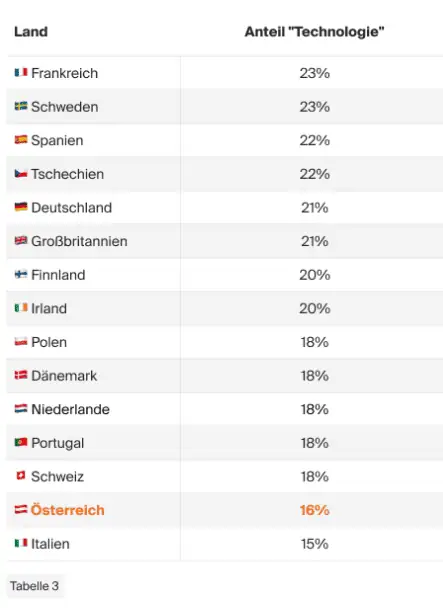Click the orange 16% value
The width and height of the screenshot is (443, 608).
[314, 510]
